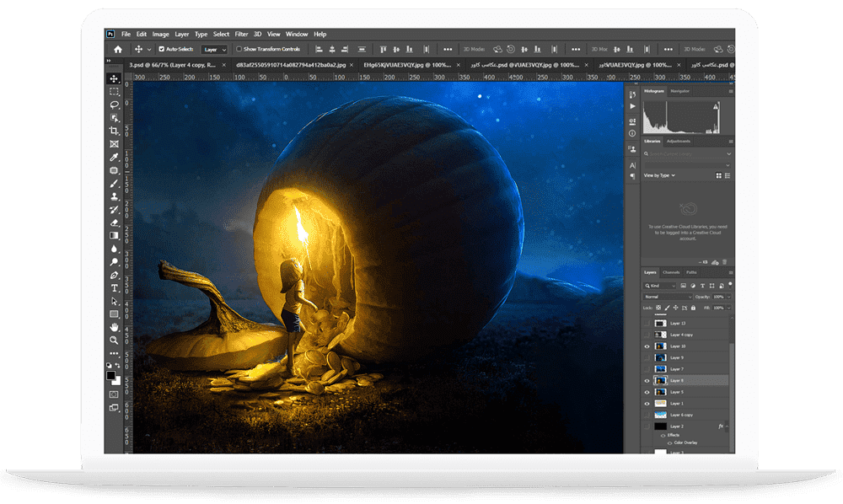Viewport: 843px width, 504px height.
Task: Select the Eraser tool
Action: (x=114, y=223)
